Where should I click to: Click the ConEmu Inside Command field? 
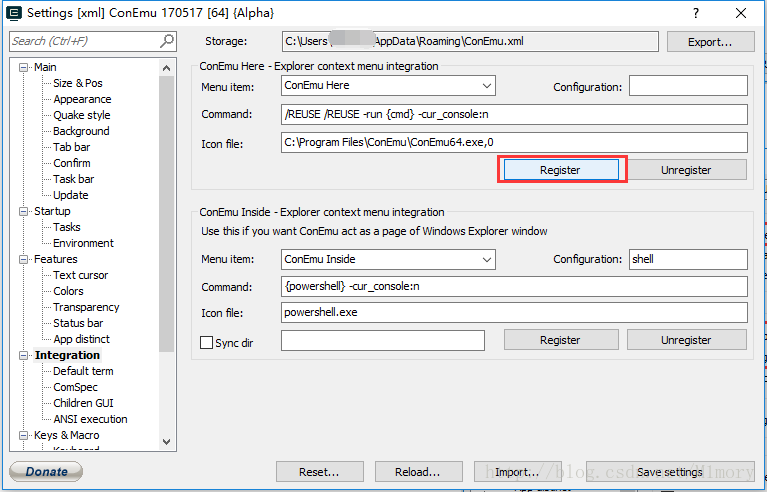(514, 287)
